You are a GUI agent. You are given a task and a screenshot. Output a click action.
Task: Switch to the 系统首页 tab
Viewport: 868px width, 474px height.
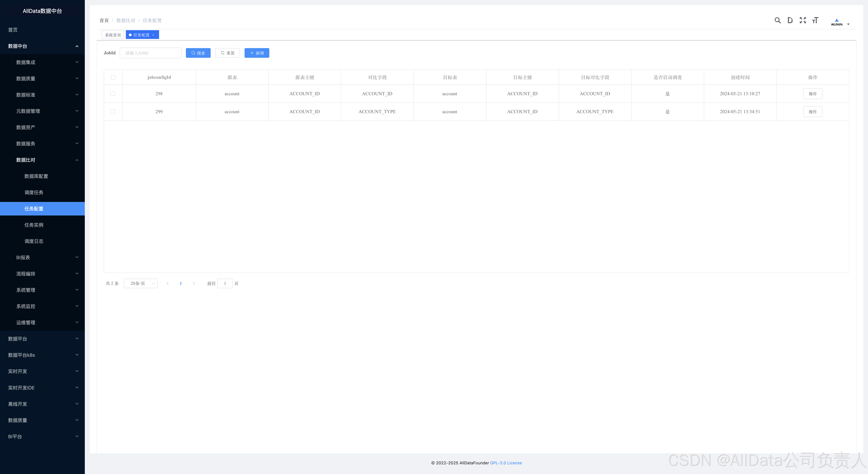[x=113, y=35]
